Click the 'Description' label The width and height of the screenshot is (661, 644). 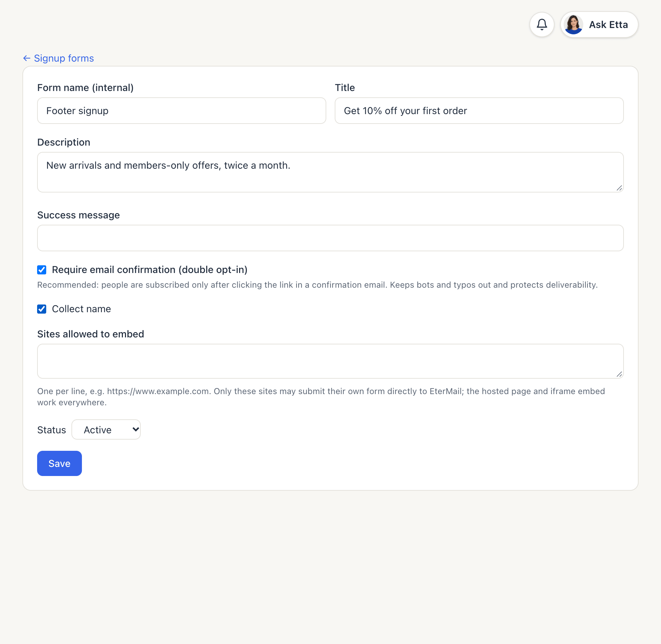(x=64, y=142)
